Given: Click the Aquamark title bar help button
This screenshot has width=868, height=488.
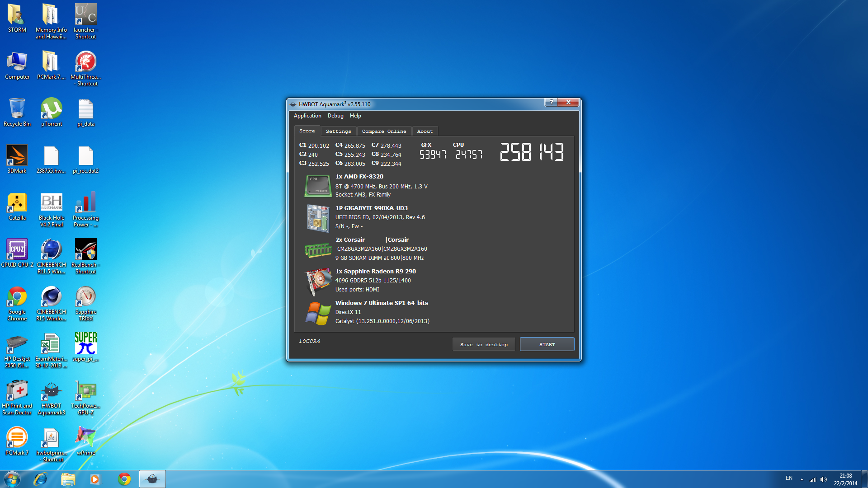Looking at the screenshot, I should 551,102.
